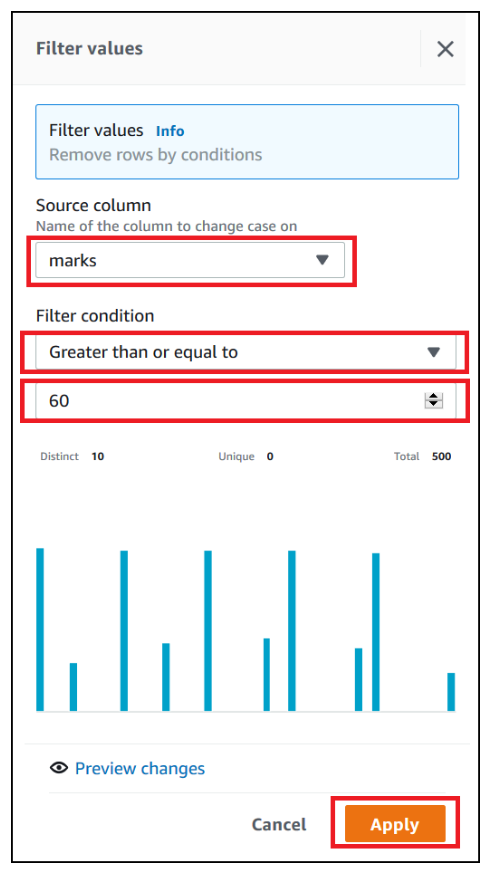This screenshot has width=488, height=871.
Task: Select the Total 500 statistic
Action: (x=422, y=457)
